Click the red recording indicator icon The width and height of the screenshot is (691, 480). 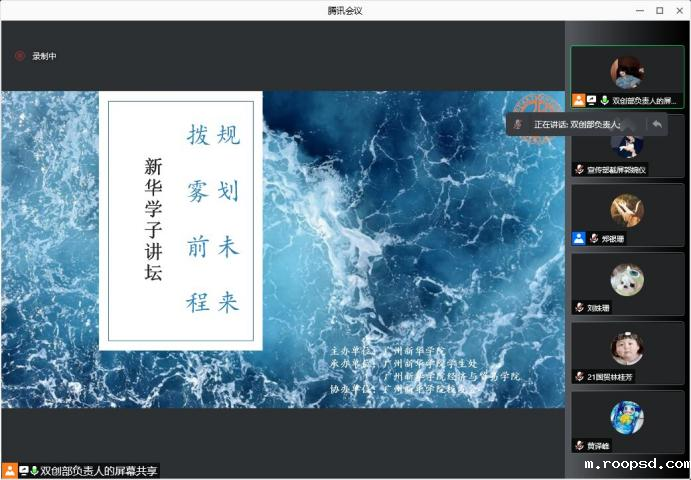pos(19,56)
